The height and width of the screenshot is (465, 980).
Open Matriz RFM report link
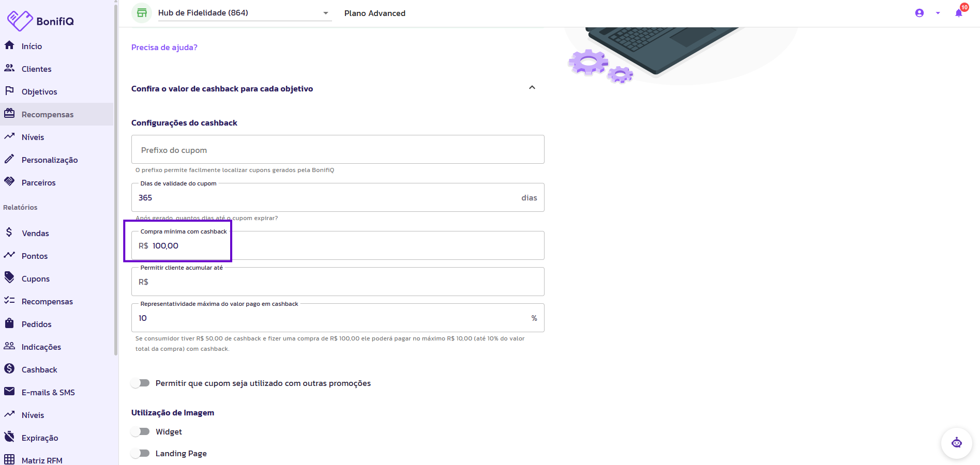56,460
